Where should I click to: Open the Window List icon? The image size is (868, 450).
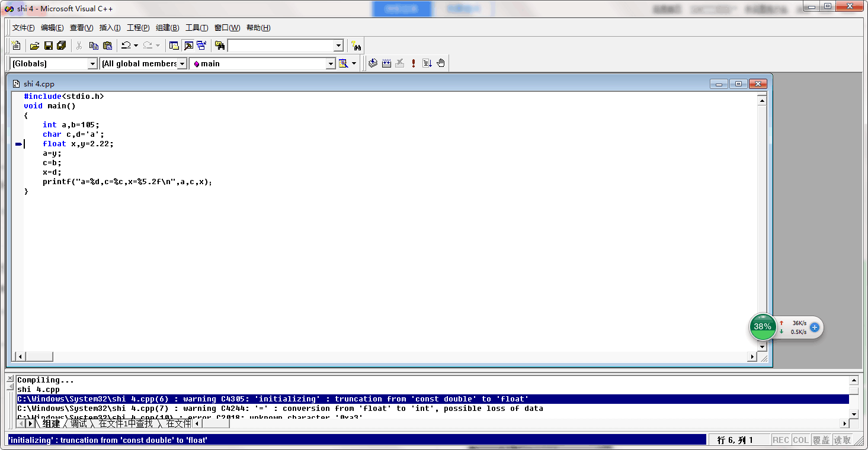tap(201, 46)
